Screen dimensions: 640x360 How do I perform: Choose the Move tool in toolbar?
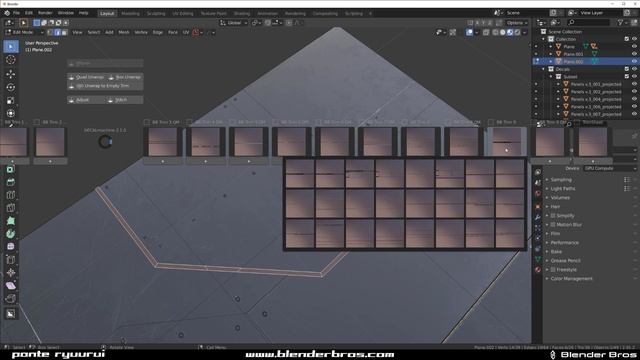[11, 74]
